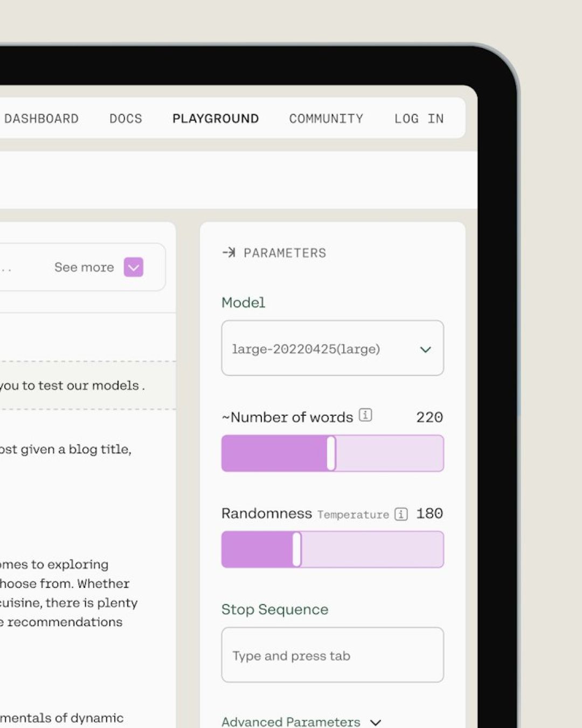Click the Log In link
This screenshot has height=728, width=582.
click(419, 119)
